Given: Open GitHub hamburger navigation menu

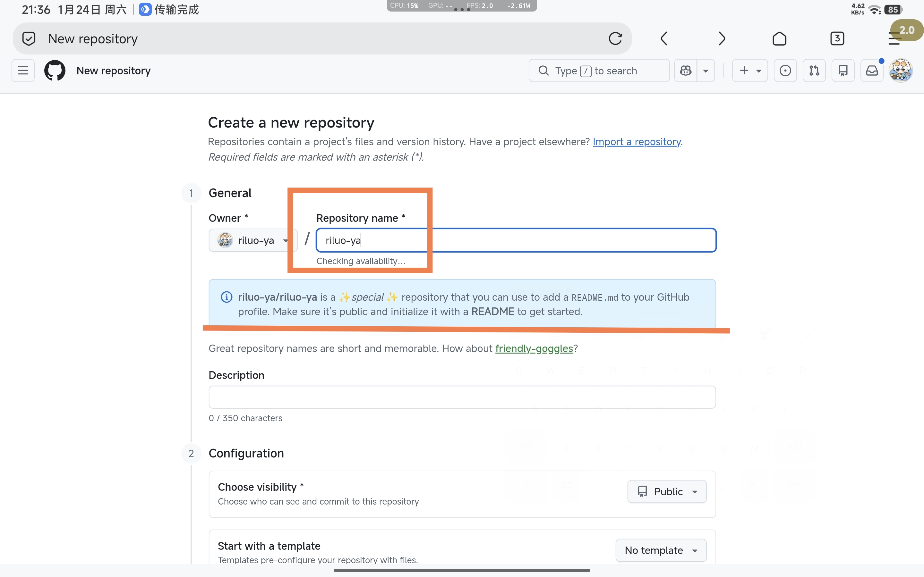Looking at the screenshot, I should [23, 71].
